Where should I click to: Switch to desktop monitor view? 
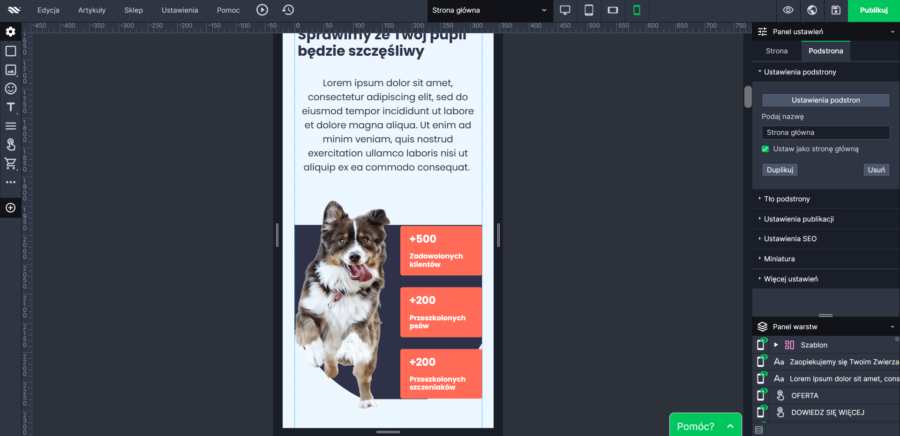tap(565, 10)
